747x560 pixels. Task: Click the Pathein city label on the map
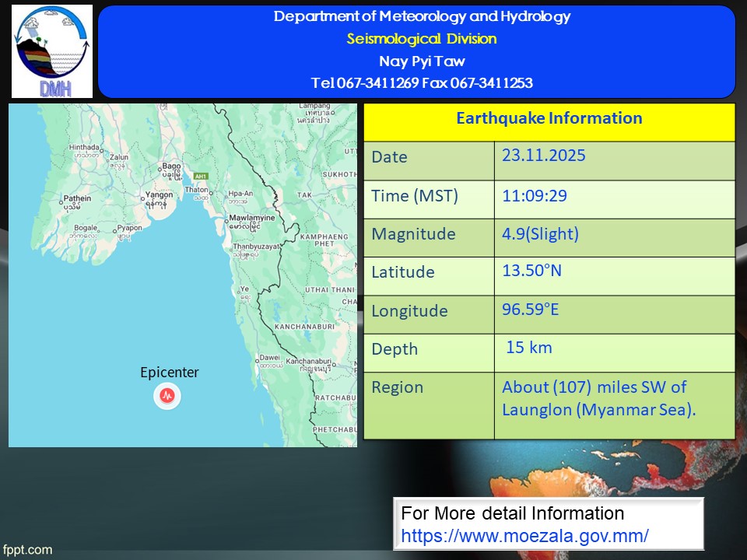pyautogui.click(x=77, y=198)
